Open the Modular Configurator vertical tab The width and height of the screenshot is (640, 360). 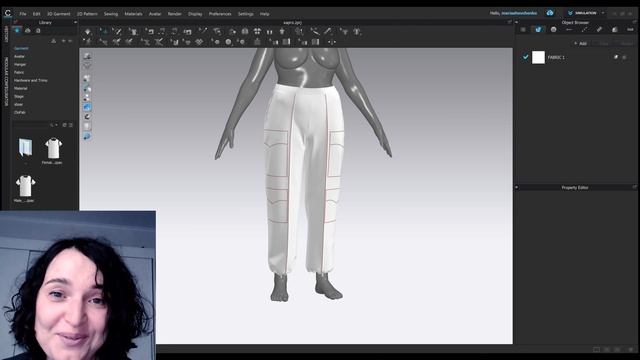pos(6,82)
